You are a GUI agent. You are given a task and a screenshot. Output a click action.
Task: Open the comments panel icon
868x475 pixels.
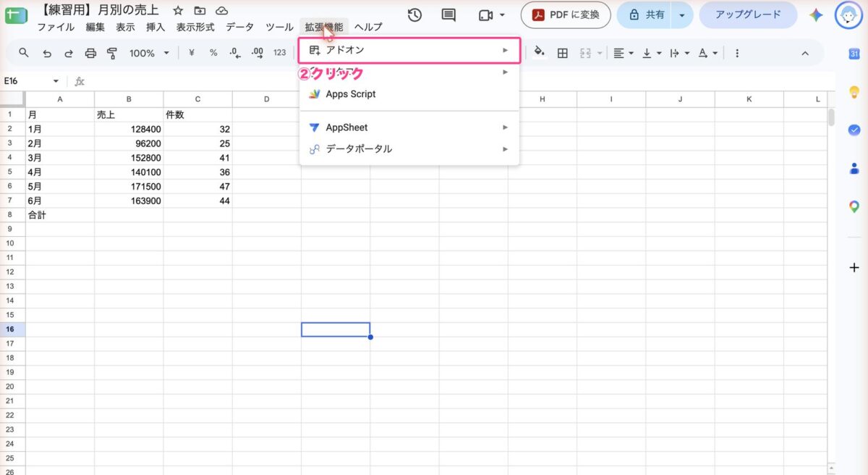click(x=448, y=15)
